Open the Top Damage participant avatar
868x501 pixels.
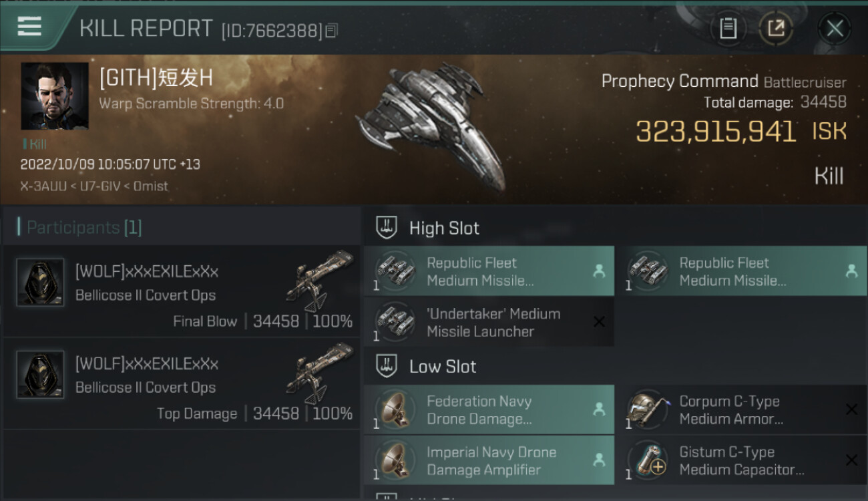pos(40,375)
